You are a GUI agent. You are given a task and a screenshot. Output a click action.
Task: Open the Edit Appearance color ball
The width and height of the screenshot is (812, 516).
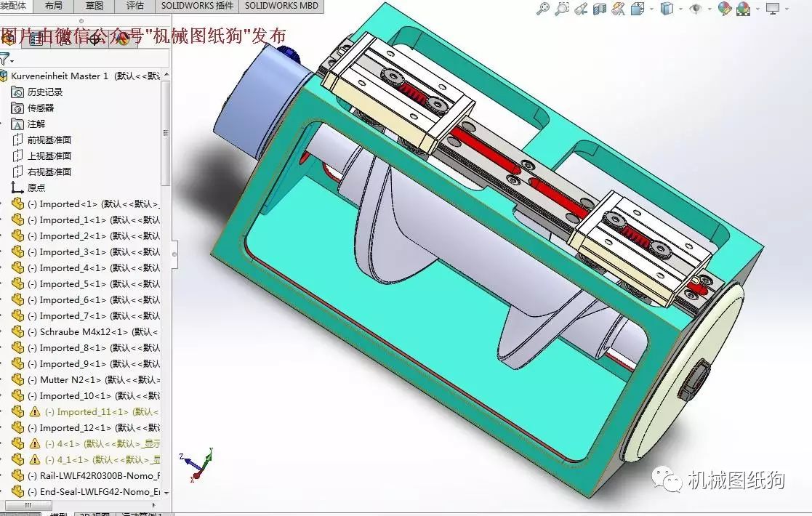point(724,9)
